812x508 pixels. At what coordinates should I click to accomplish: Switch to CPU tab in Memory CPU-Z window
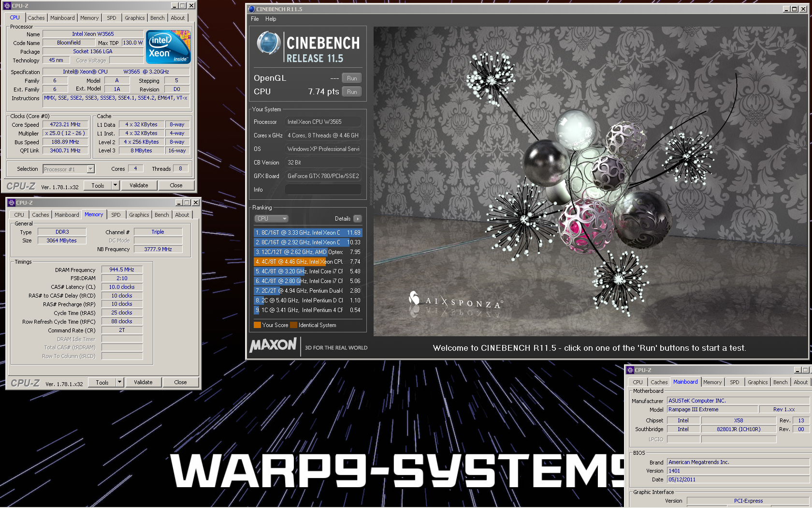[19, 215]
